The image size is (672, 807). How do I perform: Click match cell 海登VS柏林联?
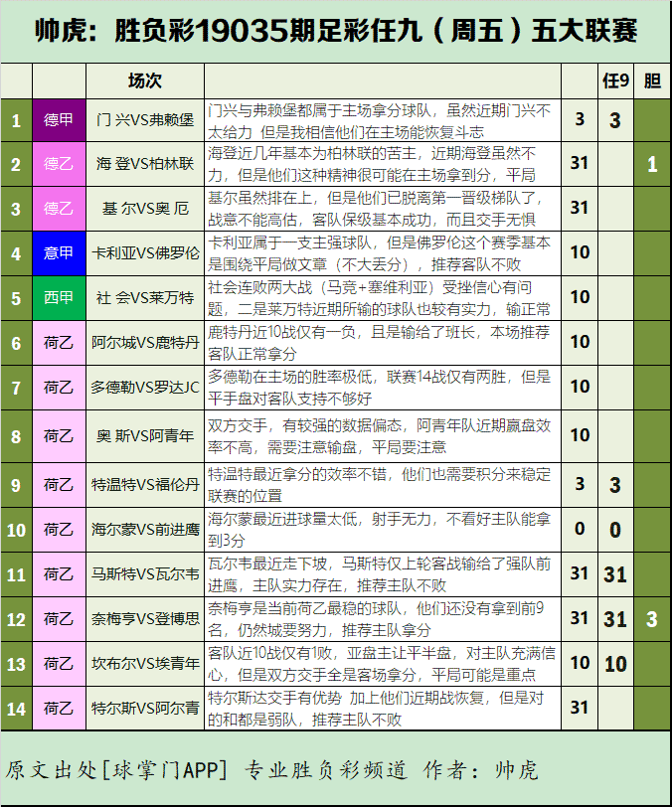point(145,164)
